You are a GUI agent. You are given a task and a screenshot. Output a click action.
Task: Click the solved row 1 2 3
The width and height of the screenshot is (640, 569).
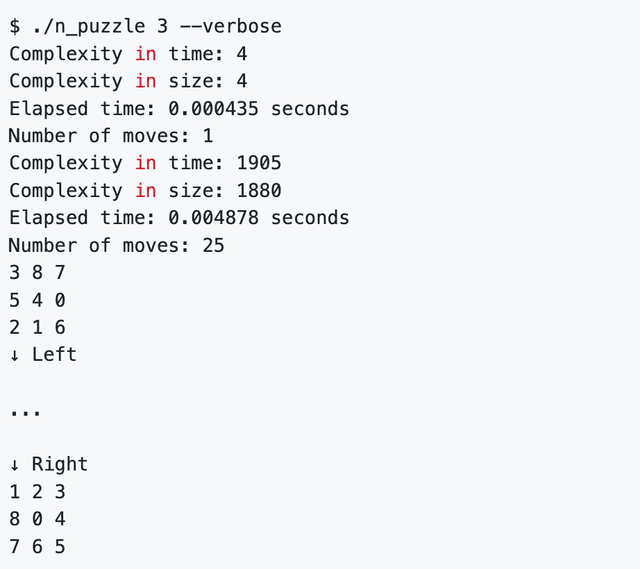37,492
